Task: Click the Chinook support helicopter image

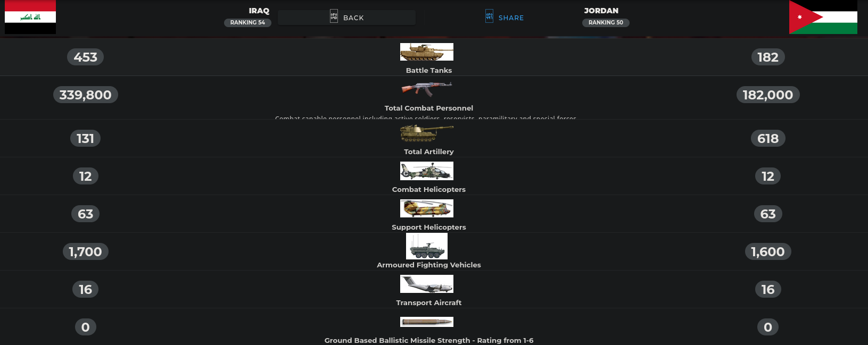Action: [427, 208]
